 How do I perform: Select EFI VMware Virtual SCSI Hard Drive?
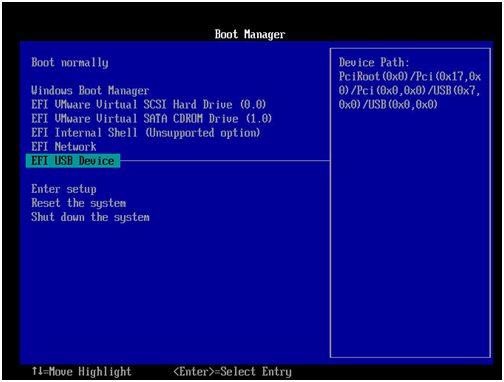pyautogui.click(x=148, y=105)
